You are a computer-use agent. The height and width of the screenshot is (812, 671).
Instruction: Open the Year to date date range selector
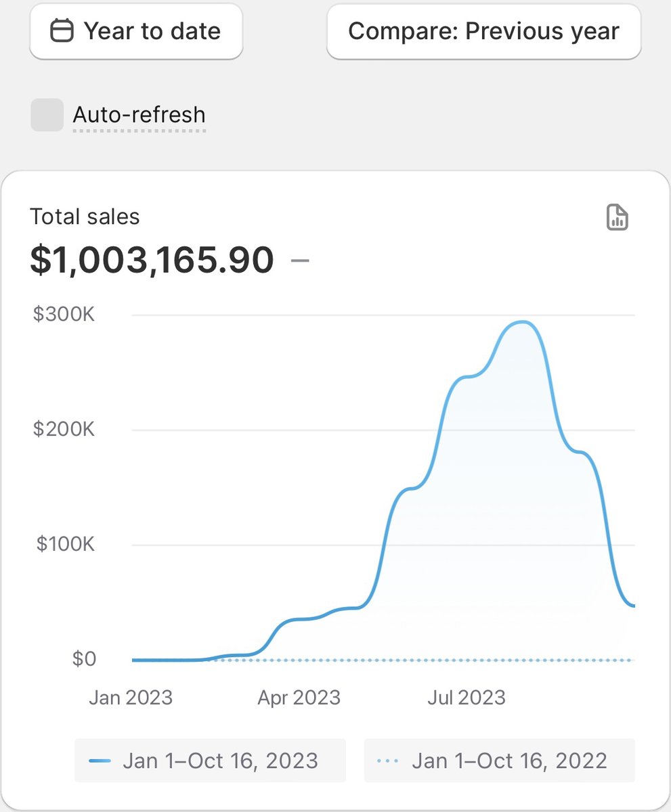(x=135, y=31)
